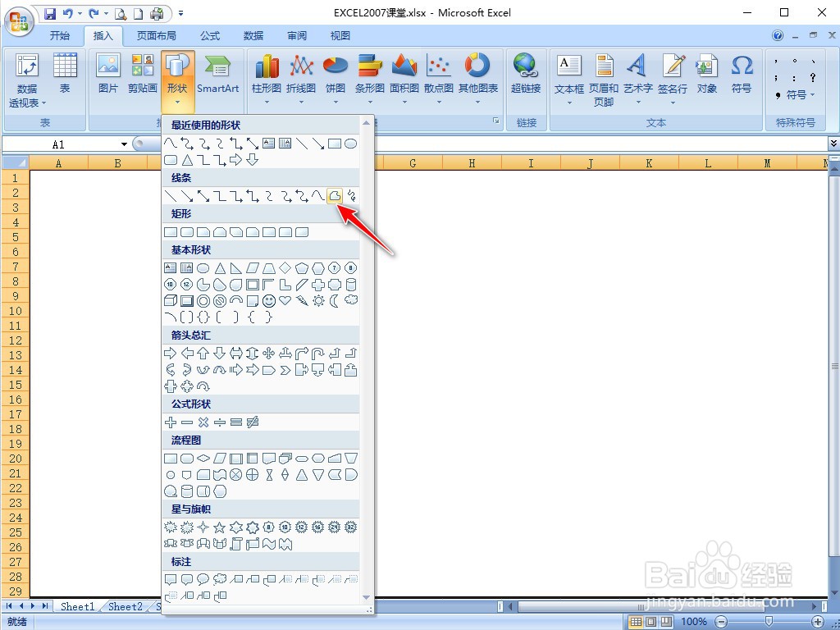The image size is (840, 630).
Task: Switch to the Sheet2 worksheet tab
Action: click(126, 606)
